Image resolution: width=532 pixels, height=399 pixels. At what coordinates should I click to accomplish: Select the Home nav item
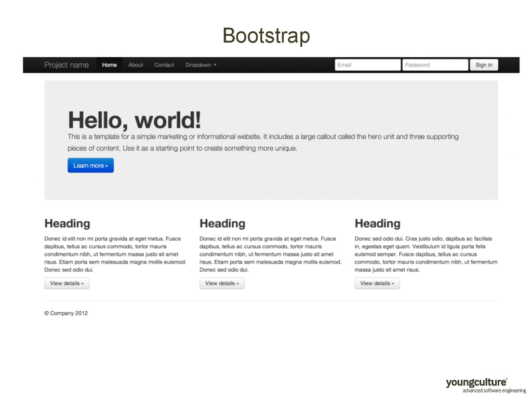(109, 65)
